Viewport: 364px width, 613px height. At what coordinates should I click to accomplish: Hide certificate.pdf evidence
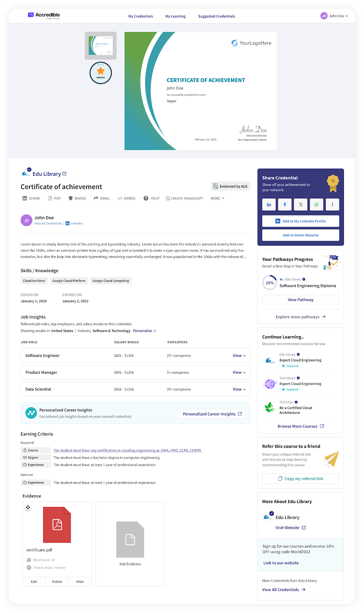[x=80, y=582]
